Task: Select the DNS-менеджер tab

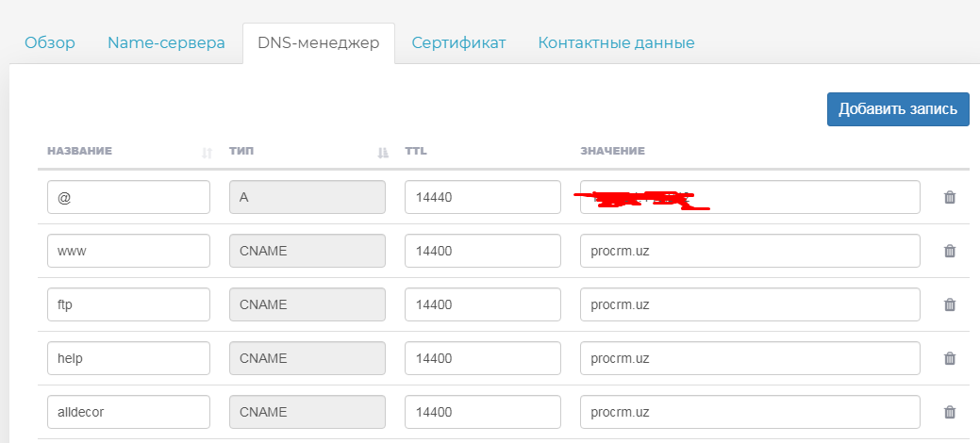Action: [x=318, y=43]
